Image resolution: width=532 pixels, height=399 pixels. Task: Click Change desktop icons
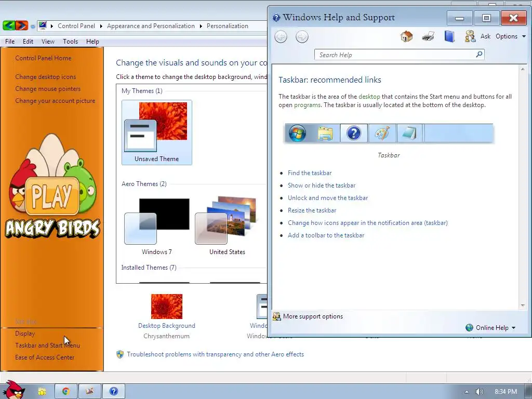pyautogui.click(x=46, y=77)
